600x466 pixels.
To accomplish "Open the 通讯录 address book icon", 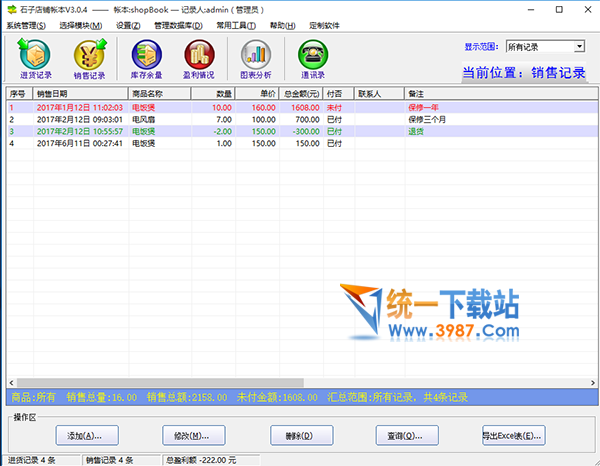I will [x=312, y=58].
